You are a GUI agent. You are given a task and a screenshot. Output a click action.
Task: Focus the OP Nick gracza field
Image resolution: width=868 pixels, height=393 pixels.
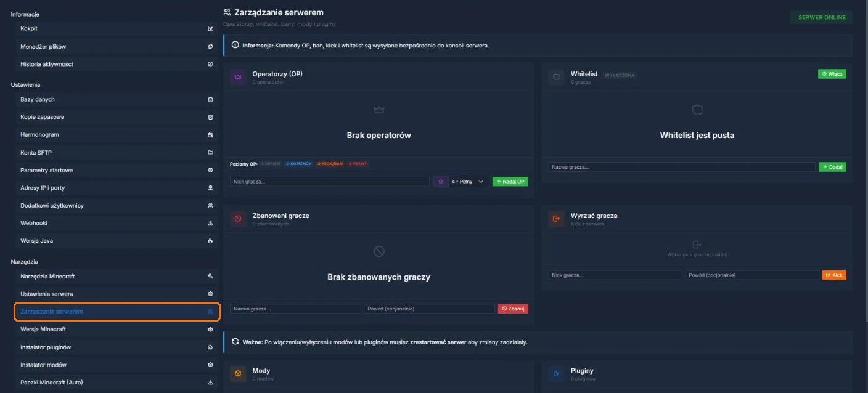tap(330, 182)
